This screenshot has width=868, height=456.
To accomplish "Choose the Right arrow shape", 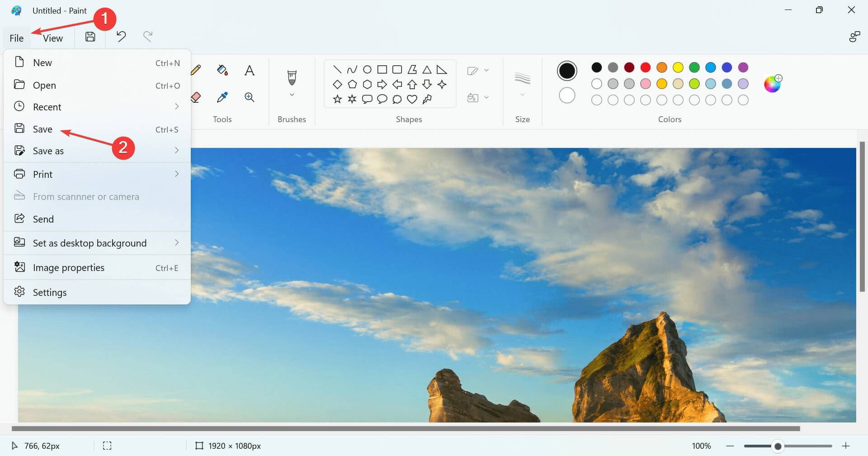I will tap(382, 84).
